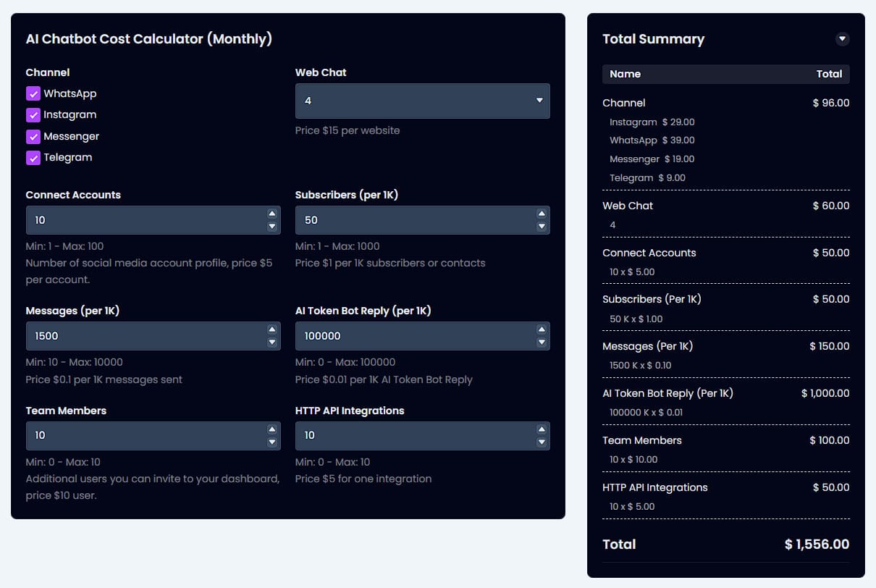
Task: Uncheck the Instagram channel checkbox
Action: (x=33, y=114)
